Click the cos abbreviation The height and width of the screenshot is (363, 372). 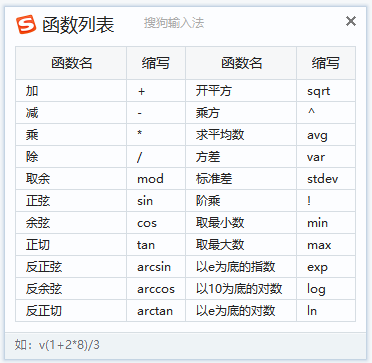point(147,223)
